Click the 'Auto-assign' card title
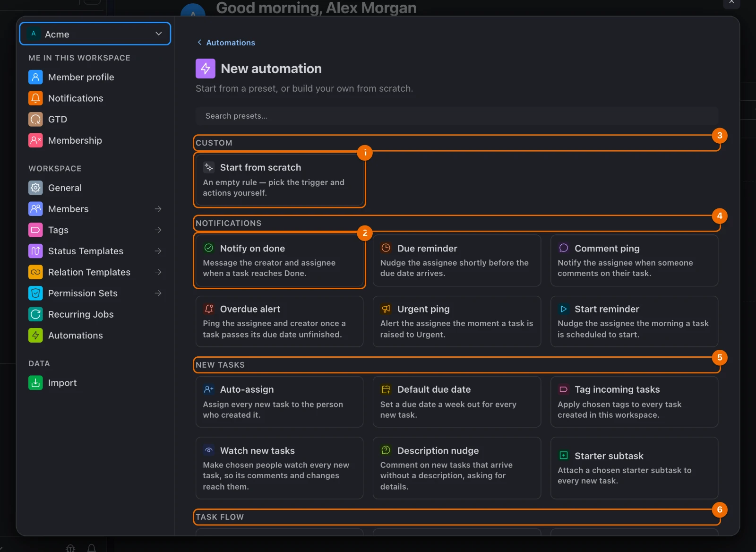The width and height of the screenshot is (756, 552). click(247, 389)
